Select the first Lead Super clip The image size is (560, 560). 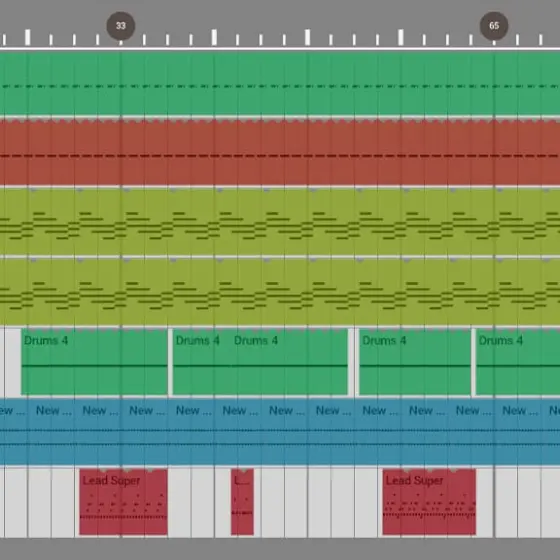tap(123, 502)
